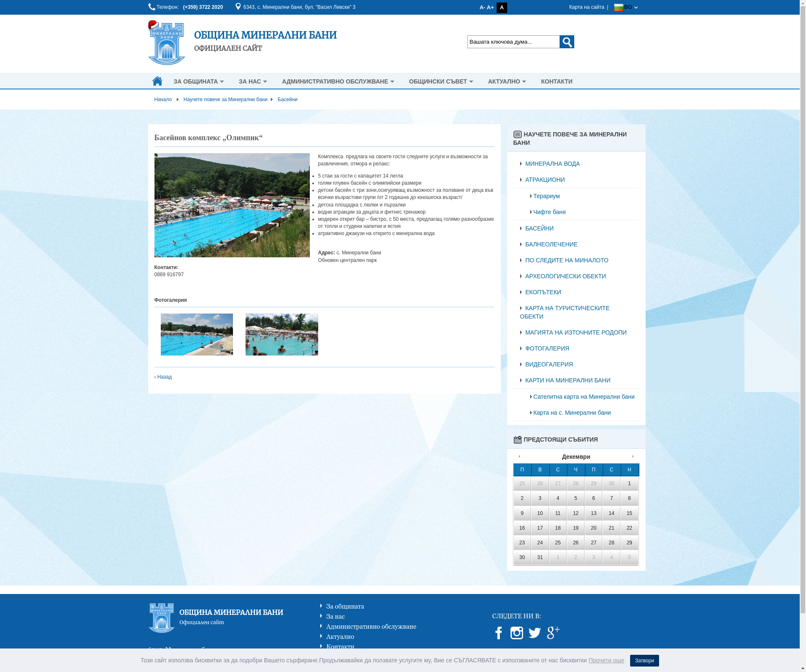Screen dimensions: 806x672
Task: Select БАСЕЙНИ in the sidebar menu
Action: pyautogui.click(x=539, y=228)
